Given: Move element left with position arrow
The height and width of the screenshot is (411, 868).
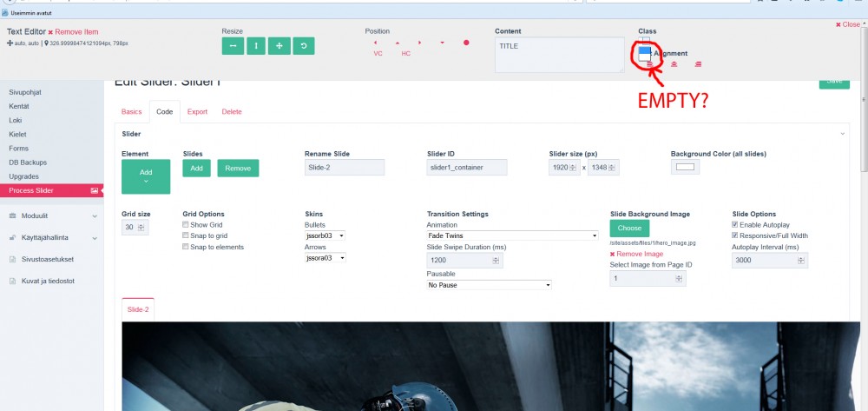Looking at the screenshot, I should click(375, 43).
